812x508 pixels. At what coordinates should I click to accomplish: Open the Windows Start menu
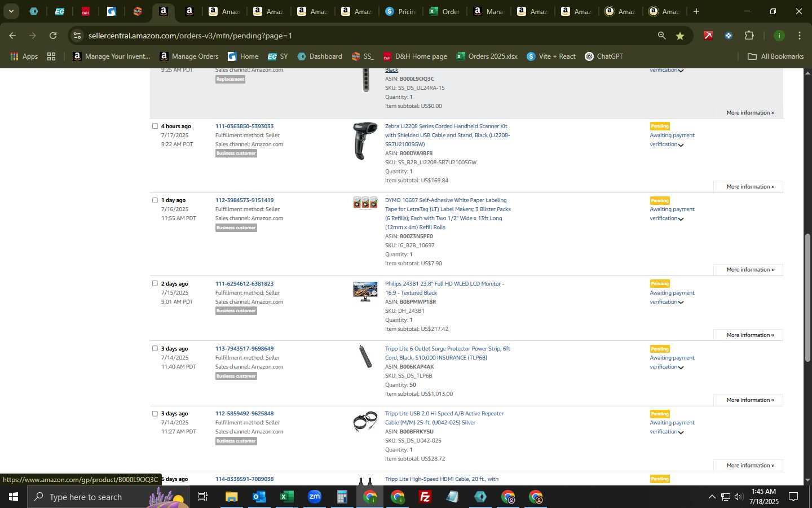(14, 497)
